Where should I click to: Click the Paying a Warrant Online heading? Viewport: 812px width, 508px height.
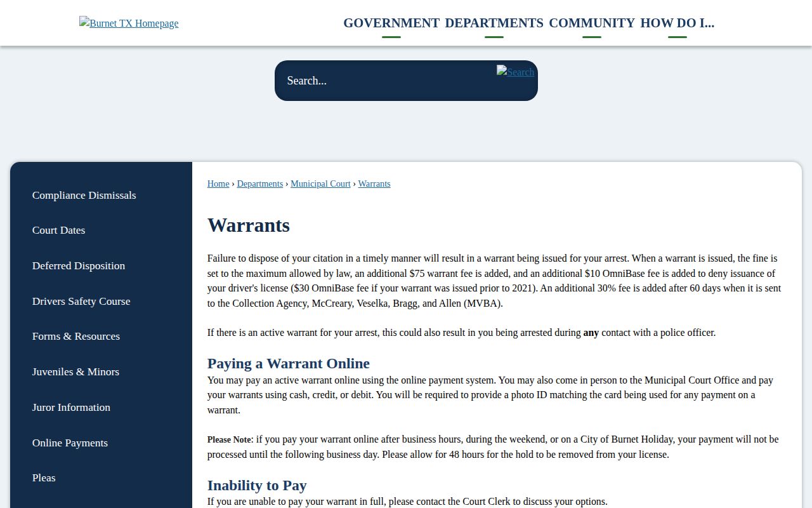[x=289, y=363]
